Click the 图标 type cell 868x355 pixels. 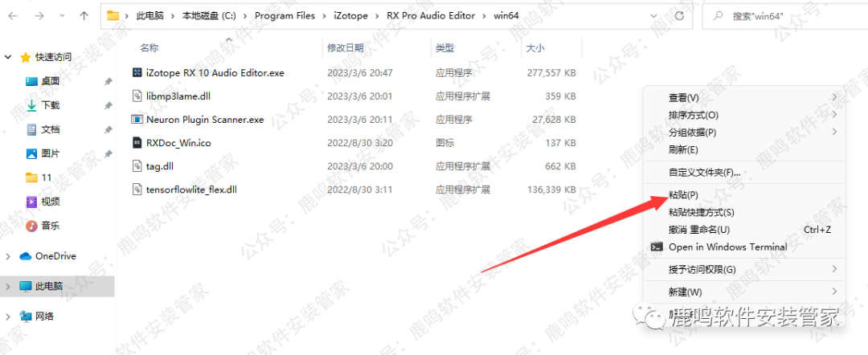tap(445, 143)
